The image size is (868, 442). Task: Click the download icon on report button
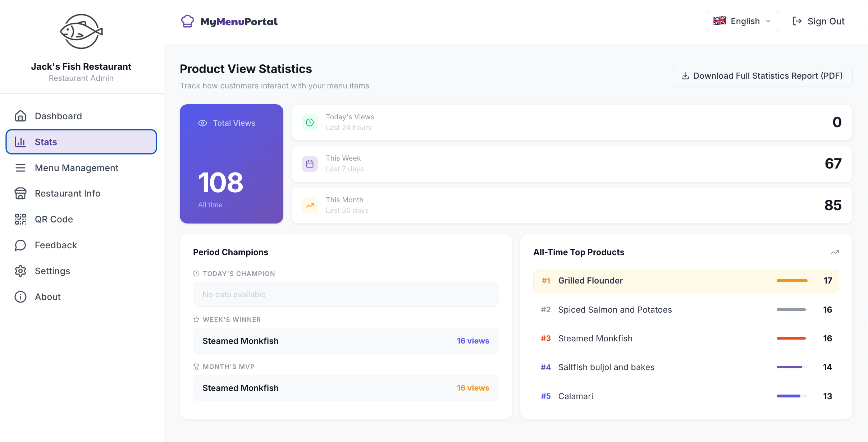(x=685, y=76)
